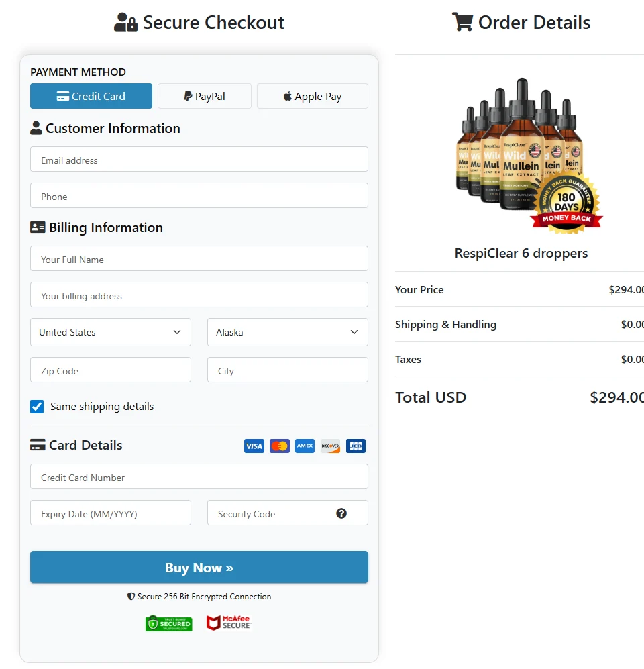Focus the Email address field
The height and width of the screenshot is (669, 644).
tap(199, 159)
